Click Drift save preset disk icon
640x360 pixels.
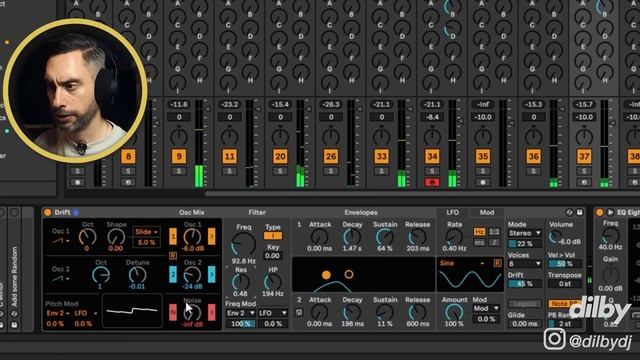click(579, 212)
